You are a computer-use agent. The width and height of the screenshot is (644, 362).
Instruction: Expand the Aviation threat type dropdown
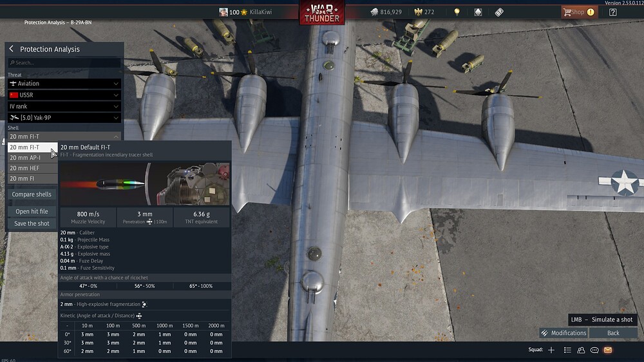(x=64, y=84)
